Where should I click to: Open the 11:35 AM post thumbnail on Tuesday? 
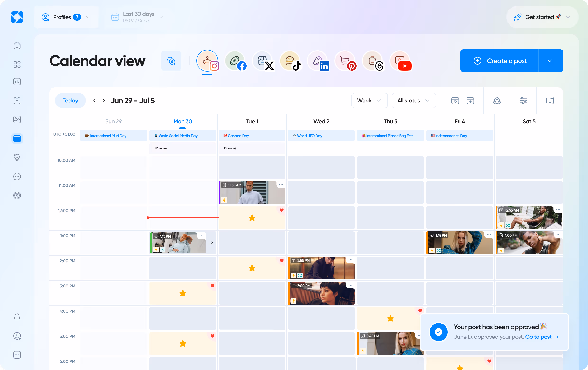(252, 193)
